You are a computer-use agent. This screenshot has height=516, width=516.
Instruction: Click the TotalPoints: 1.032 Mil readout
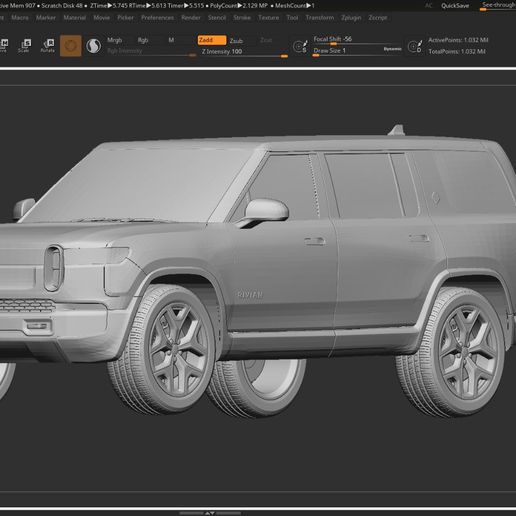pos(457,51)
